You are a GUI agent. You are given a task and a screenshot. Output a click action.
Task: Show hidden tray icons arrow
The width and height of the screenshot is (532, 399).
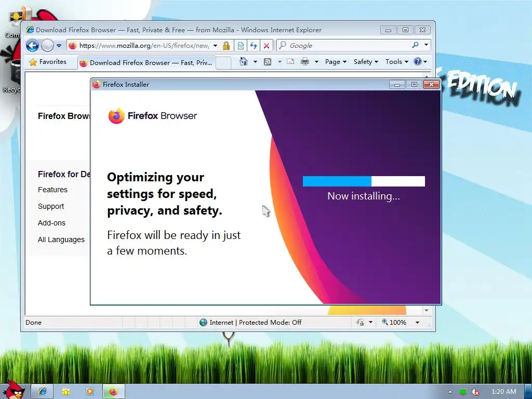point(450,392)
